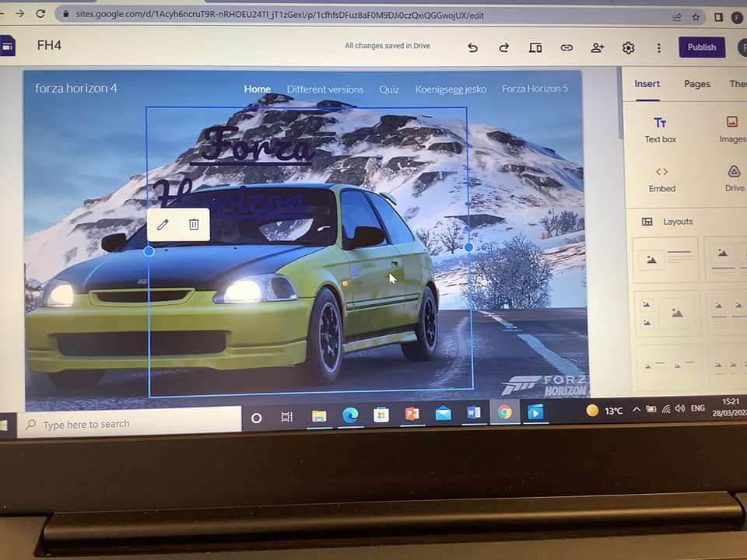
Task: Click the Undo arrow icon
Action: (472, 47)
